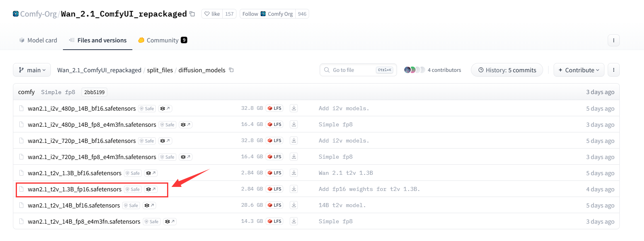The image size is (644, 241).
Task: Open wan2.1_i2v_720p_14B_fp8_e4m3fn.safetensors file
Action: [92, 157]
